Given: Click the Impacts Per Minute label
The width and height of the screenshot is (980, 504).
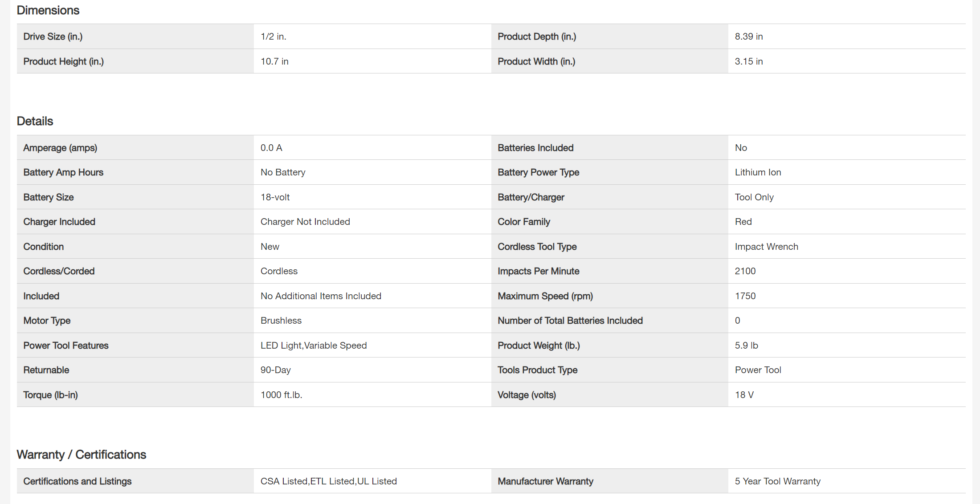Looking at the screenshot, I should [x=539, y=271].
